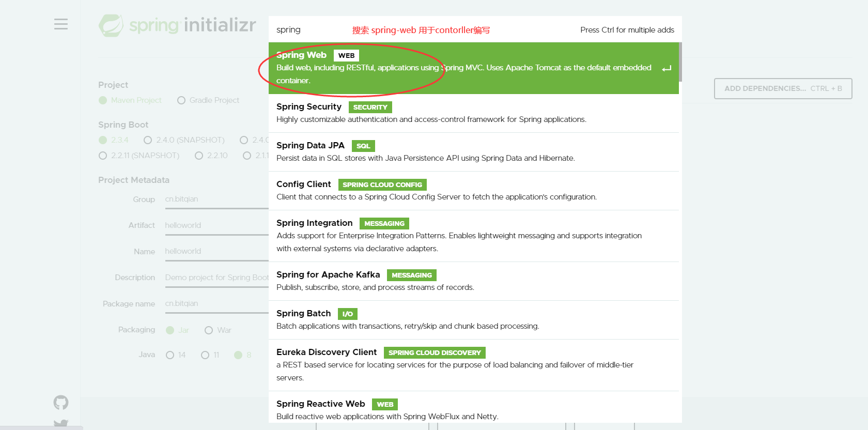Add Spring for Apache Kafka dependency

[x=474, y=281]
